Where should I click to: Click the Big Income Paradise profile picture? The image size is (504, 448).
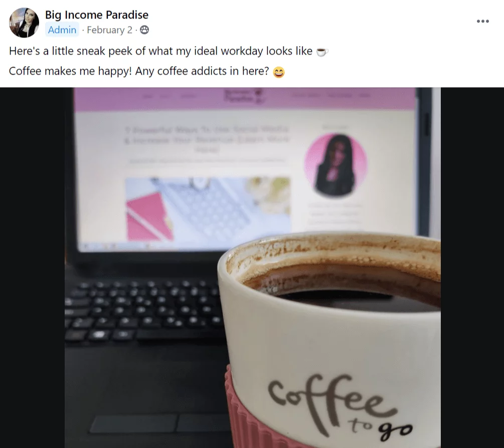pos(24,23)
